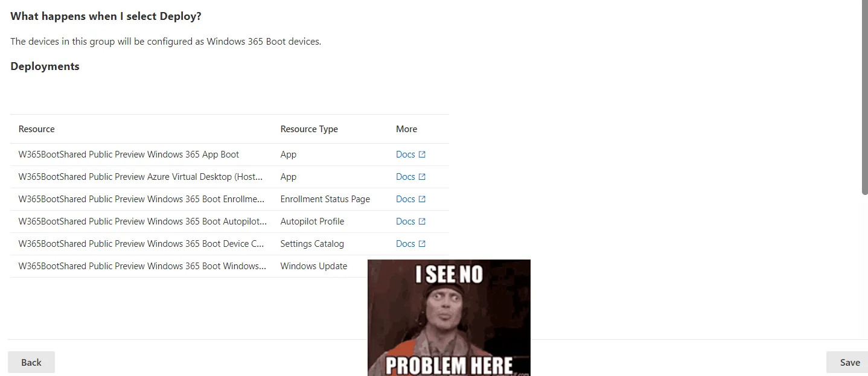868x376 pixels.
Task: Select the Windows 365 Boot Autopilot resource name
Action: 142,221
